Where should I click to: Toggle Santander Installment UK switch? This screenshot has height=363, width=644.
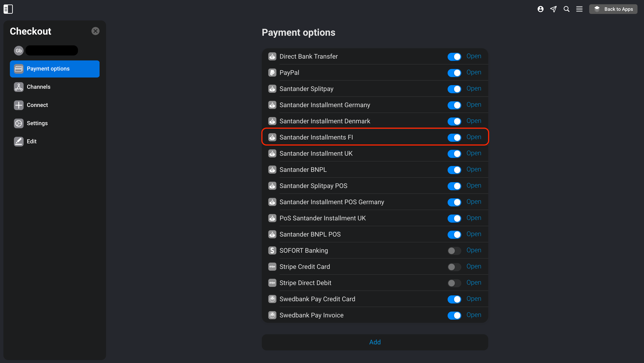click(x=454, y=154)
